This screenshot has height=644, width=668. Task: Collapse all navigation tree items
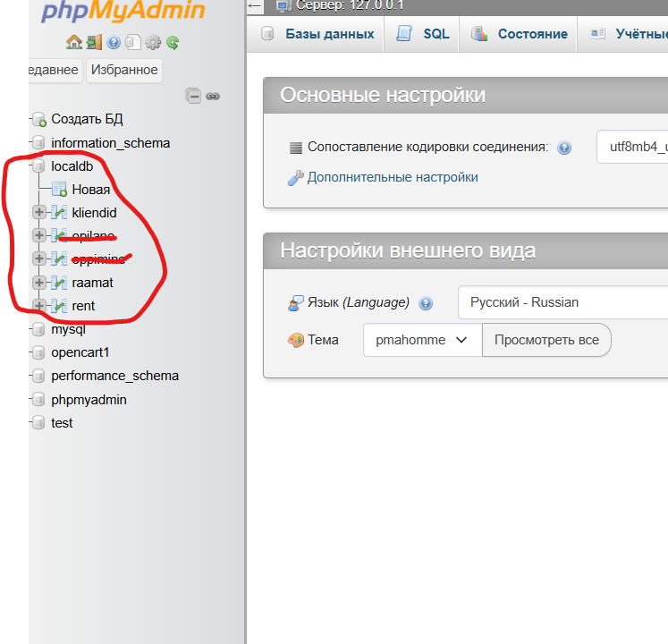[193, 96]
